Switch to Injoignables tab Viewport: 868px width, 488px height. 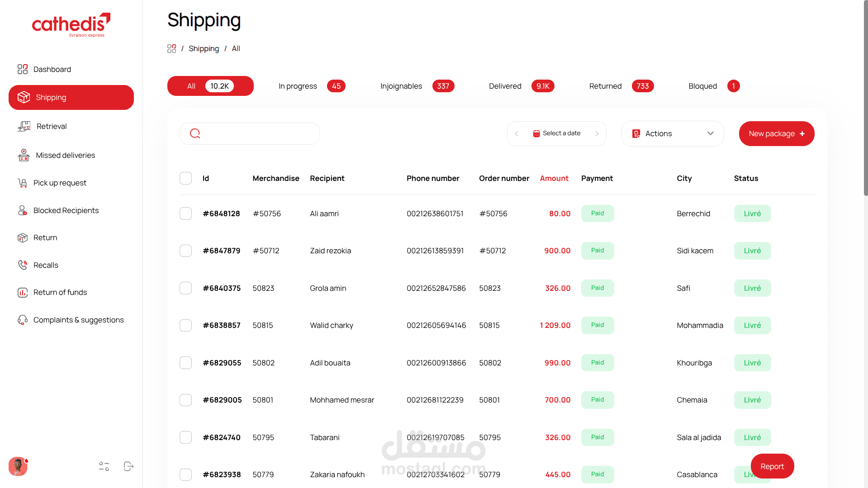[x=417, y=86]
